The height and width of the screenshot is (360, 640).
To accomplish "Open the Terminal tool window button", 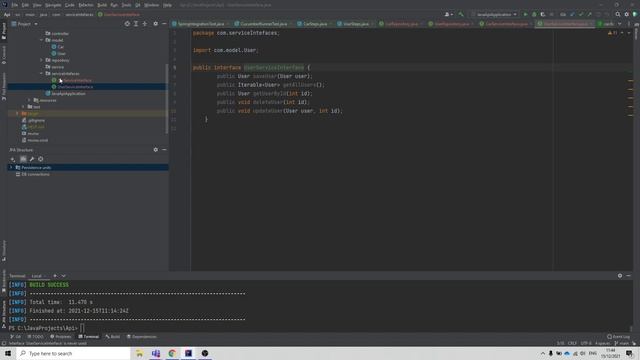I will click(x=89, y=337).
